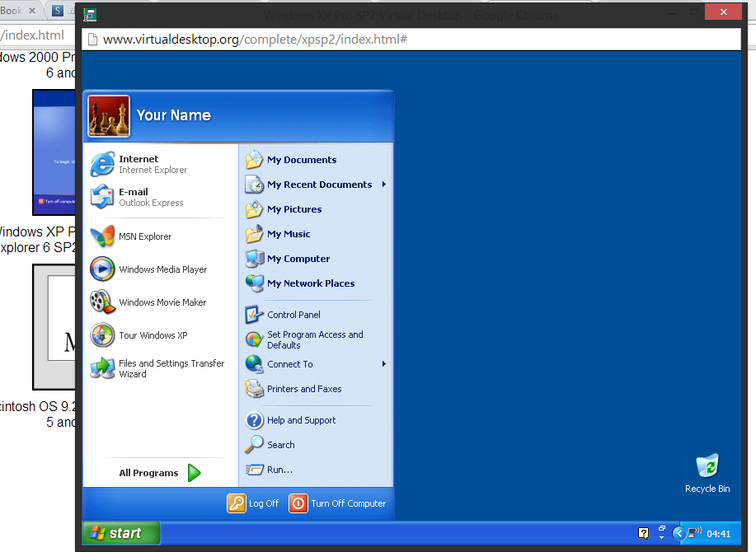Open My Documents menu entry
The image size is (756, 552).
click(301, 160)
